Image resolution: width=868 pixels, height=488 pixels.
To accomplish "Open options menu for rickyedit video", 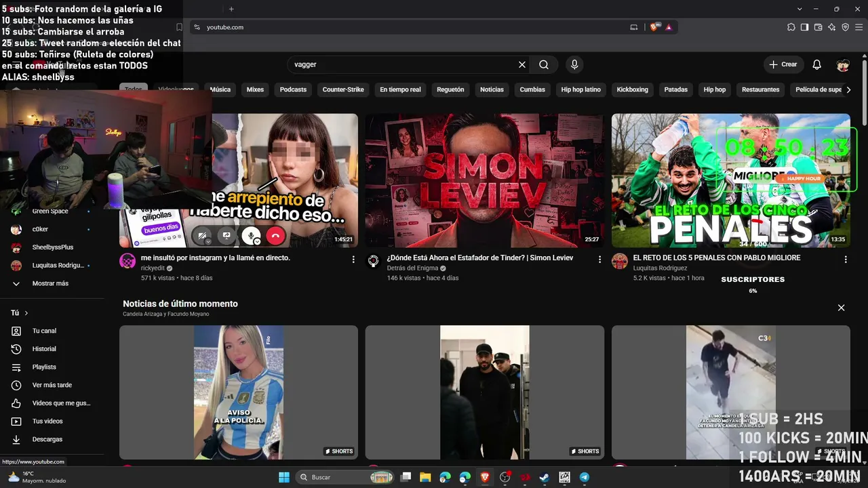I will (353, 260).
